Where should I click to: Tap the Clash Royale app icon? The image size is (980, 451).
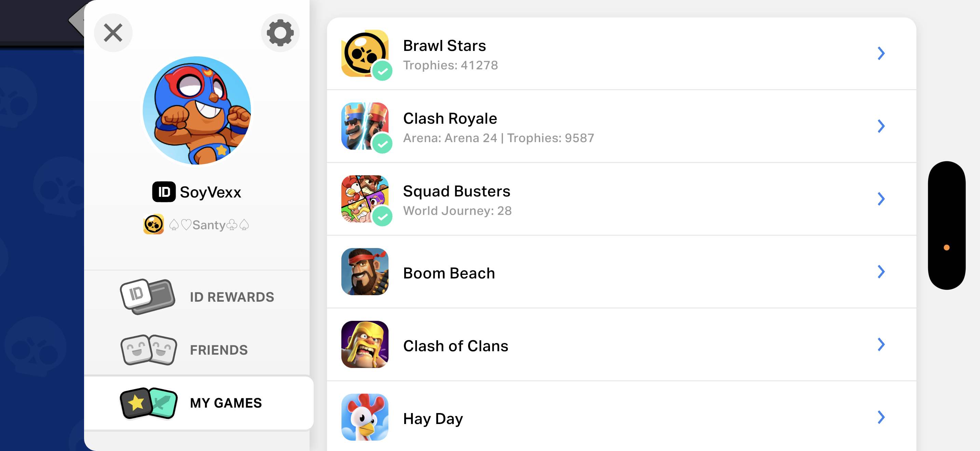pyautogui.click(x=365, y=126)
